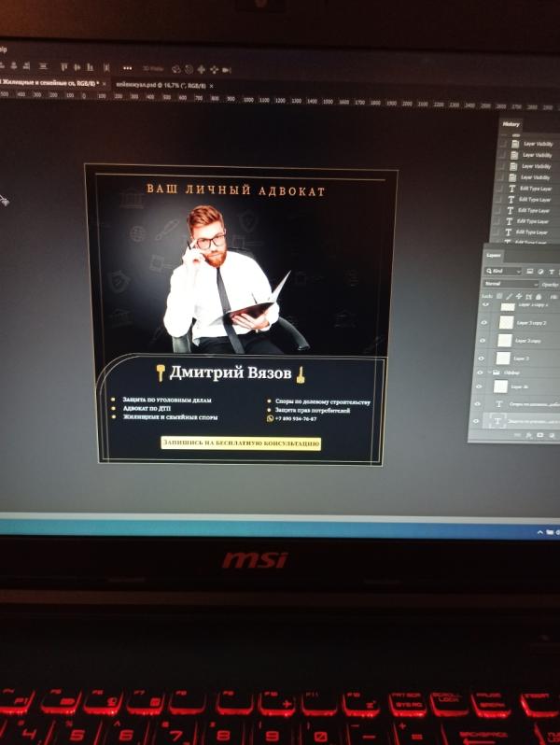
Task: Hide the selected Защита text layer eye
Action: pyautogui.click(x=475, y=421)
